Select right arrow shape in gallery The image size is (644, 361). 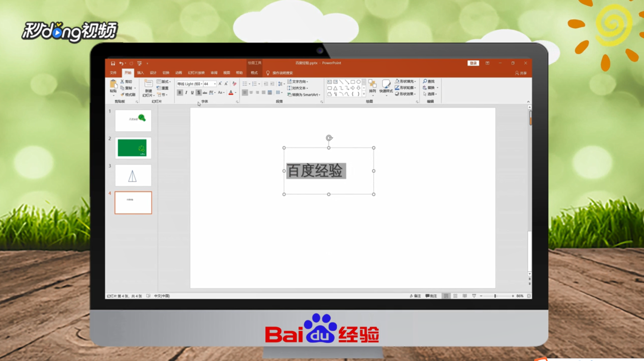(353, 88)
